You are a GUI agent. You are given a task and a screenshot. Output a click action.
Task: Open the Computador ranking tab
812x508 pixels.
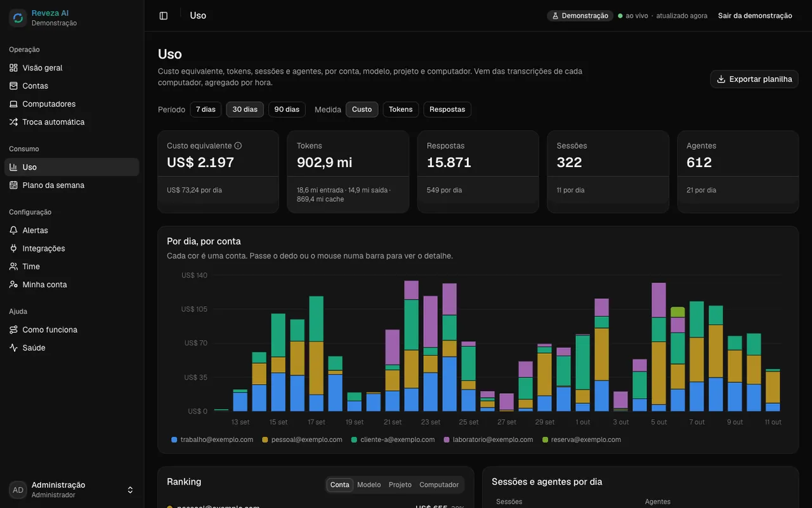[x=439, y=485]
